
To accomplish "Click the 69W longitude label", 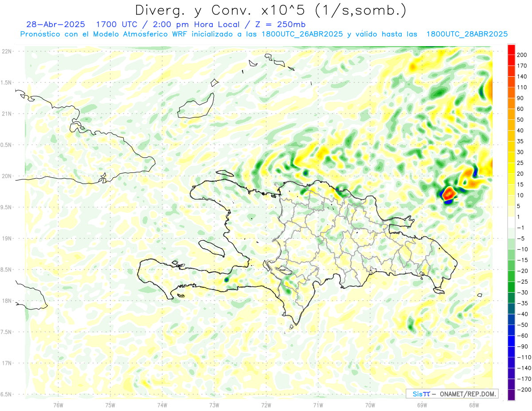I will click(x=422, y=405).
